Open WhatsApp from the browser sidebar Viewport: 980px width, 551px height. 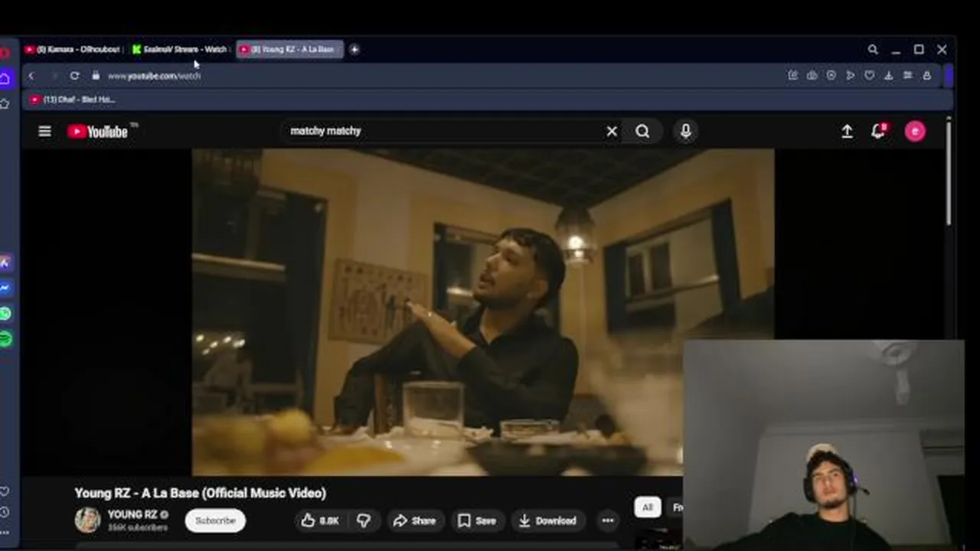5,314
